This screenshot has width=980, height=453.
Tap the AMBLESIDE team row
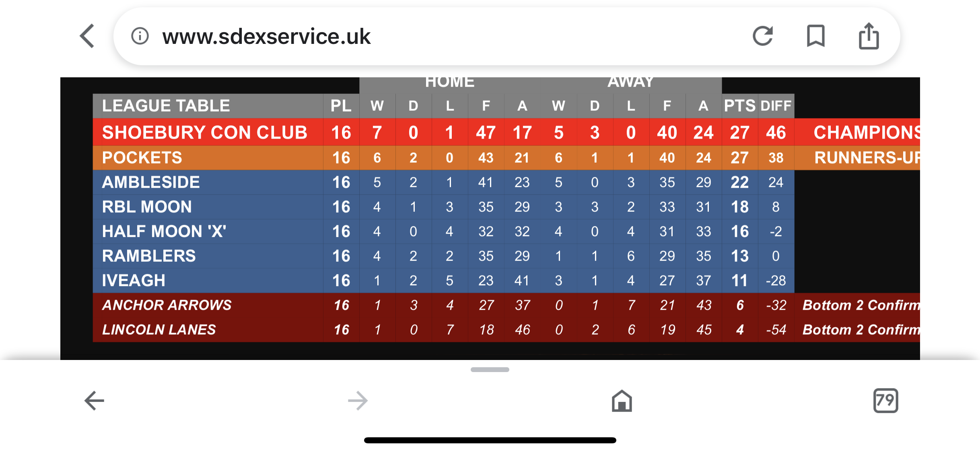point(444,182)
